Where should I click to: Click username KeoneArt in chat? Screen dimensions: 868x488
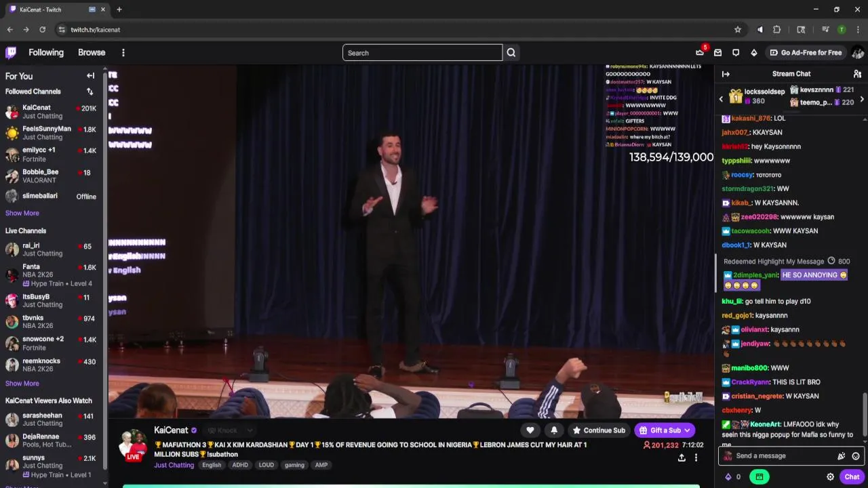[x=766, y=424]
